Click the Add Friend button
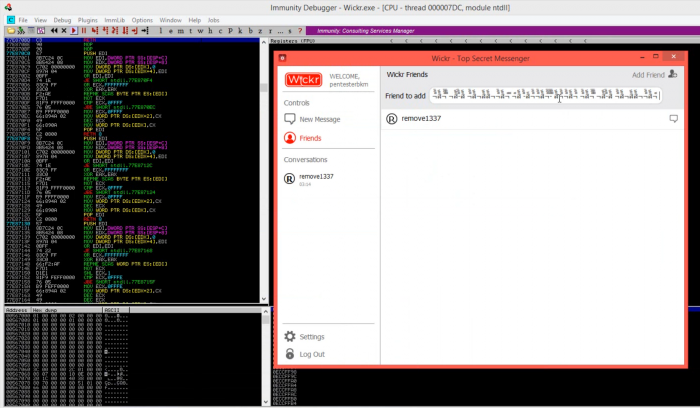700x408 pixels. (x=654, y=75)
